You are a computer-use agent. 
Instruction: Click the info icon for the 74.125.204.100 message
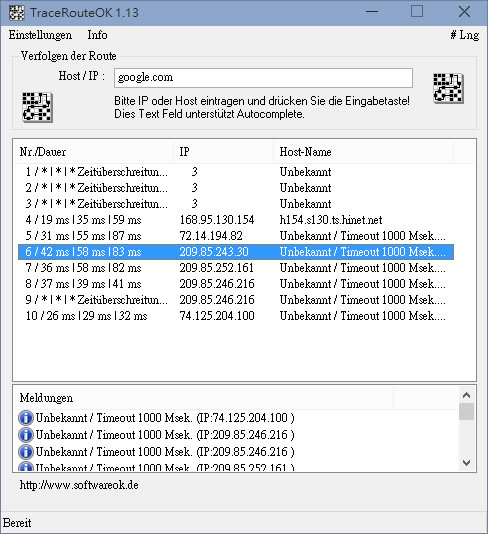[x=26, y=418]
